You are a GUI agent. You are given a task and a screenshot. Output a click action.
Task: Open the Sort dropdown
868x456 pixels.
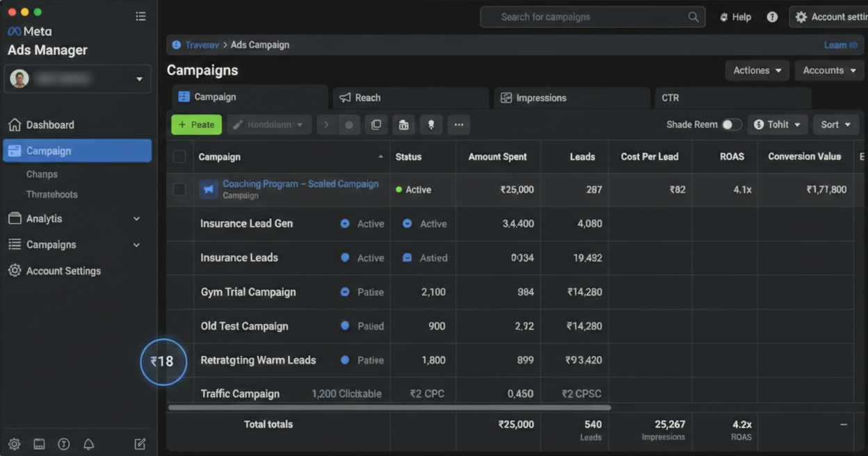[x=836, y=124]
